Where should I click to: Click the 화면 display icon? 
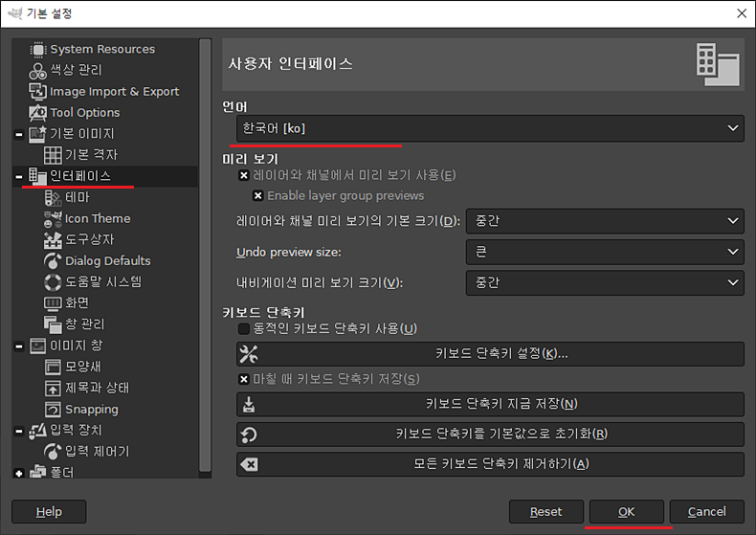53,303
